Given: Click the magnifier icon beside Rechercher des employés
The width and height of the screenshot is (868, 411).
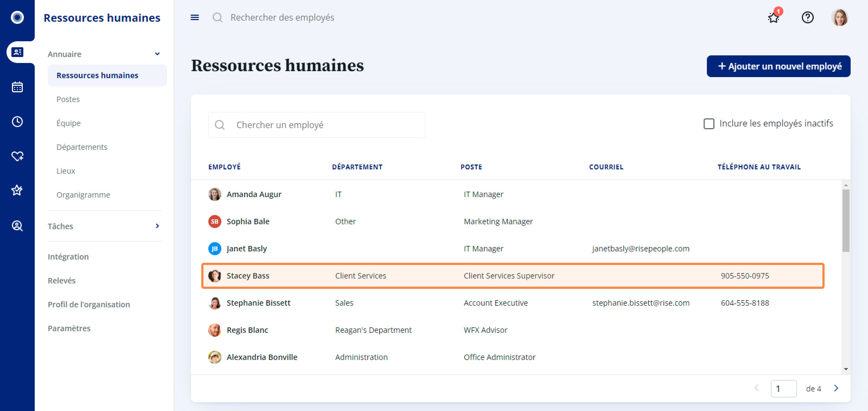Looking at the screenshot, I should 218,18.
